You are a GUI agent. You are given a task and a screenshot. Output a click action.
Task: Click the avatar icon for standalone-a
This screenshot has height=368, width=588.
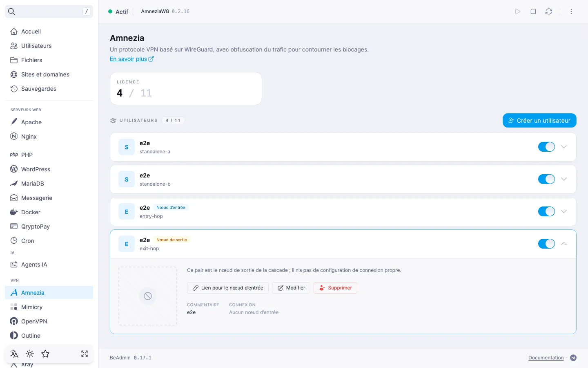pyautogui.click(x=127, y=147)
